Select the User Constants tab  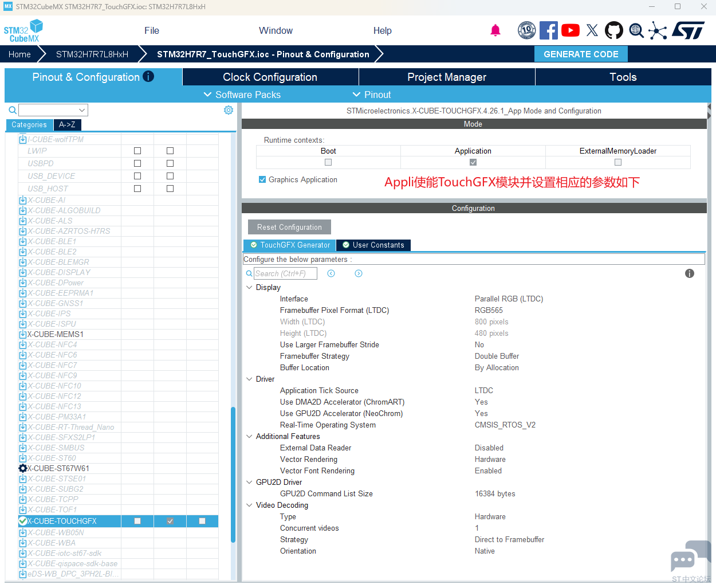coord(373,245)
